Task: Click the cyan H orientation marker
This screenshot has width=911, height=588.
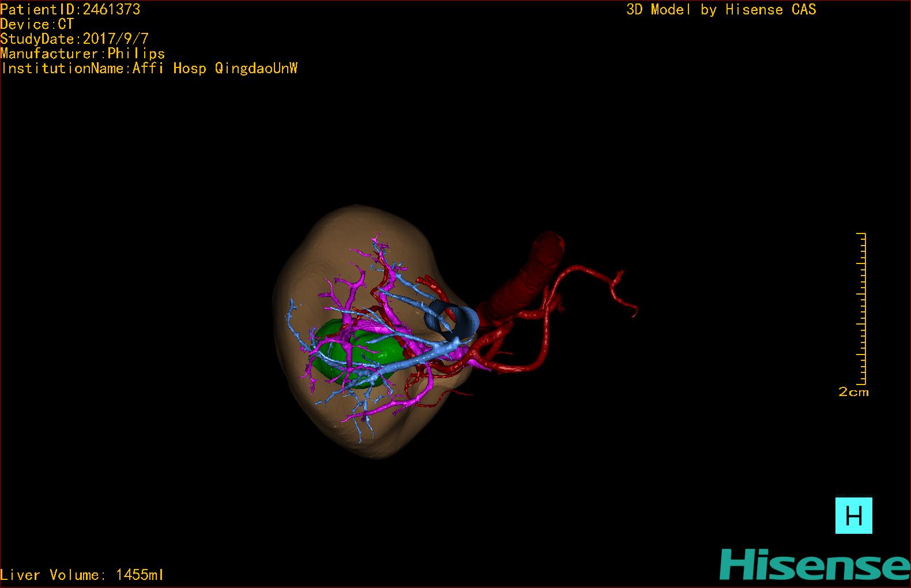Action: click(x=853, y=515)
